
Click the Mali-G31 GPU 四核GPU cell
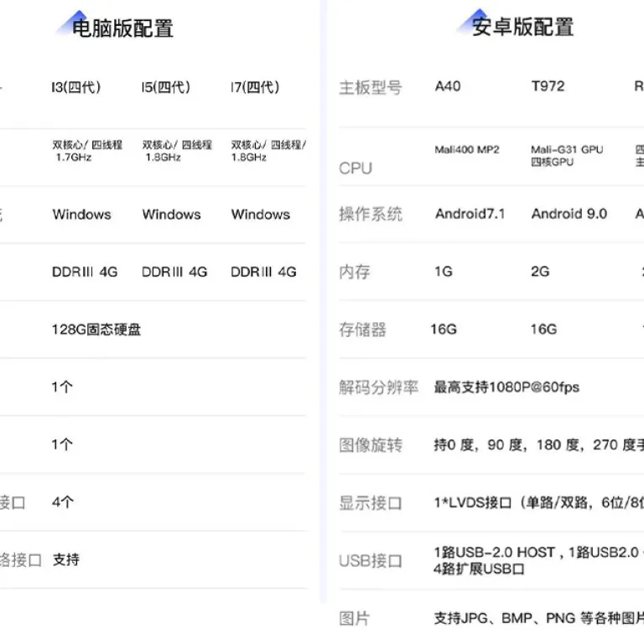coord(567,156)
